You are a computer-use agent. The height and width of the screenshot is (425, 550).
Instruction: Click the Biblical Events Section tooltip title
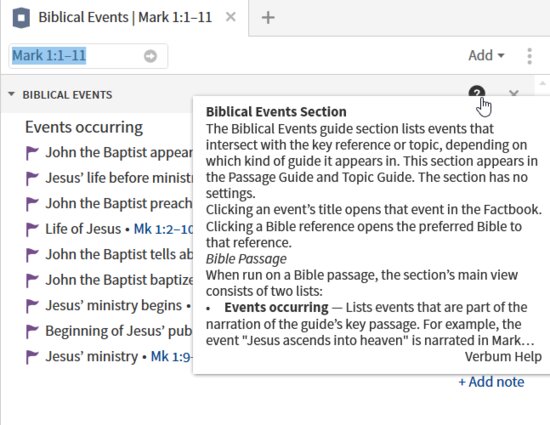pyautogui.click(x=276, y=112)
